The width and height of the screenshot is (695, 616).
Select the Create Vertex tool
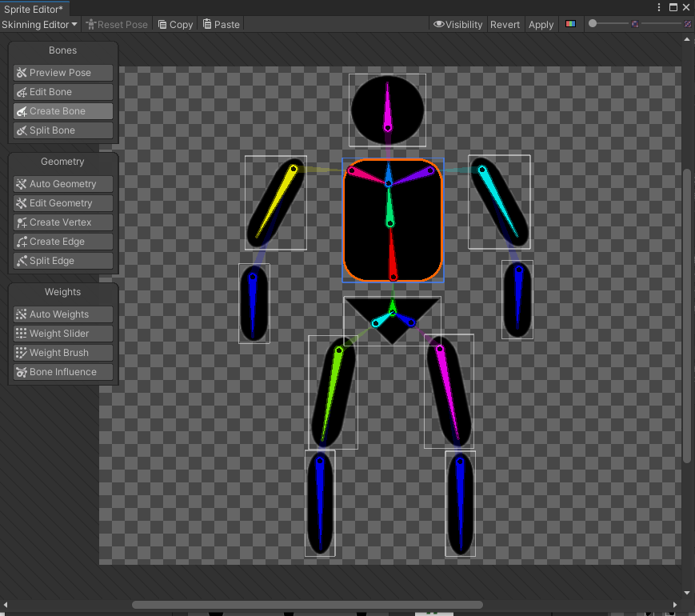coord(62,222)
